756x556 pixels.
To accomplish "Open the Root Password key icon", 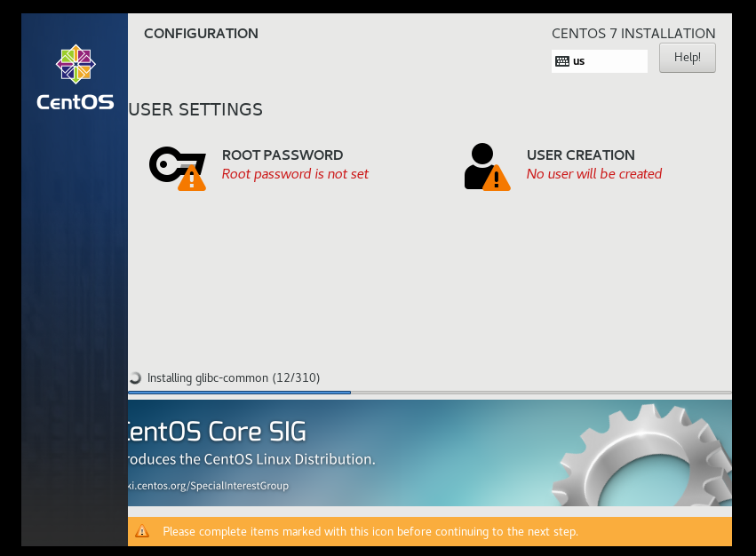I will [x=177, y=168].
